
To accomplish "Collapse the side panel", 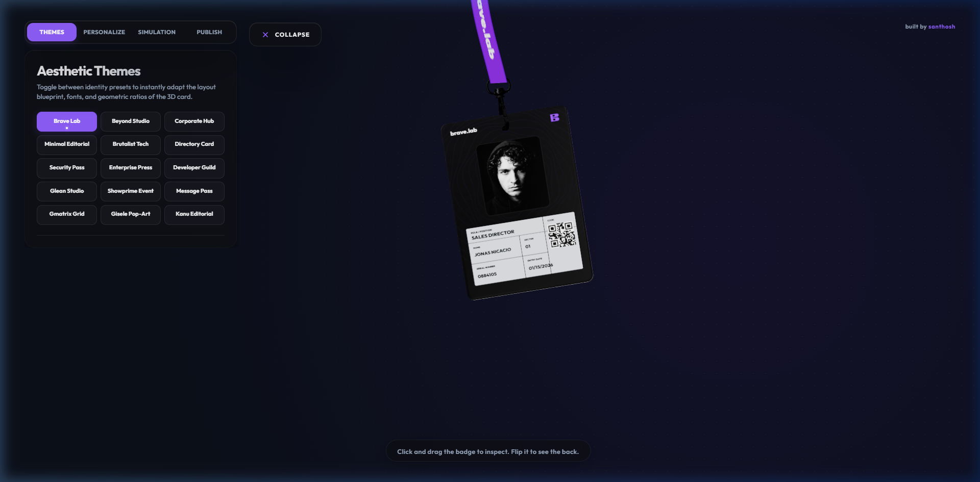I will click(285, 35).
